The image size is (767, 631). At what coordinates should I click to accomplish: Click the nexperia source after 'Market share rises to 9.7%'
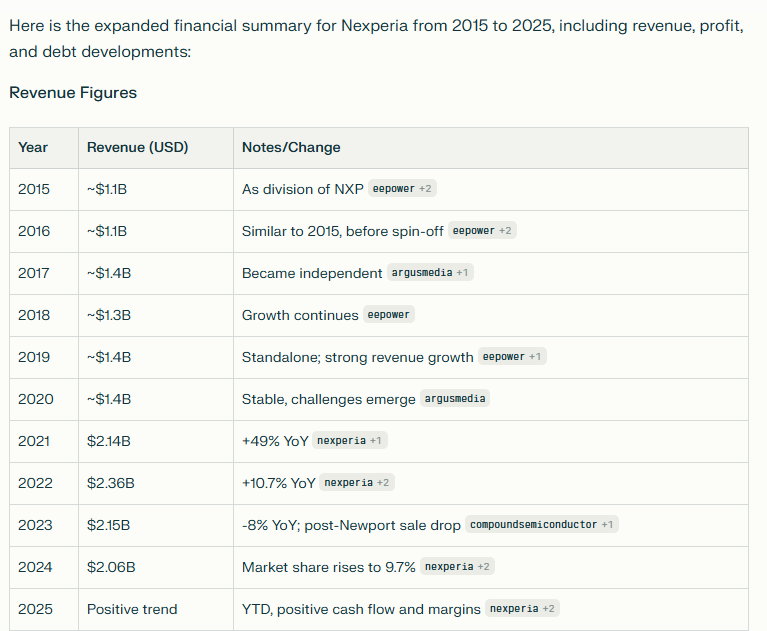pos(457,567)
